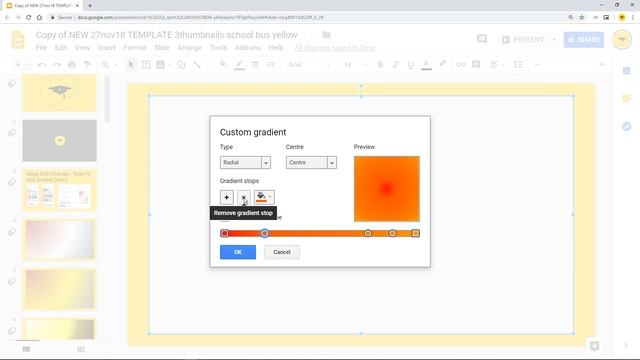Screen dimensions: 640x360
Task: Click the Border color pencil icon
Action: pyautogui.click(x=240, y=64)
